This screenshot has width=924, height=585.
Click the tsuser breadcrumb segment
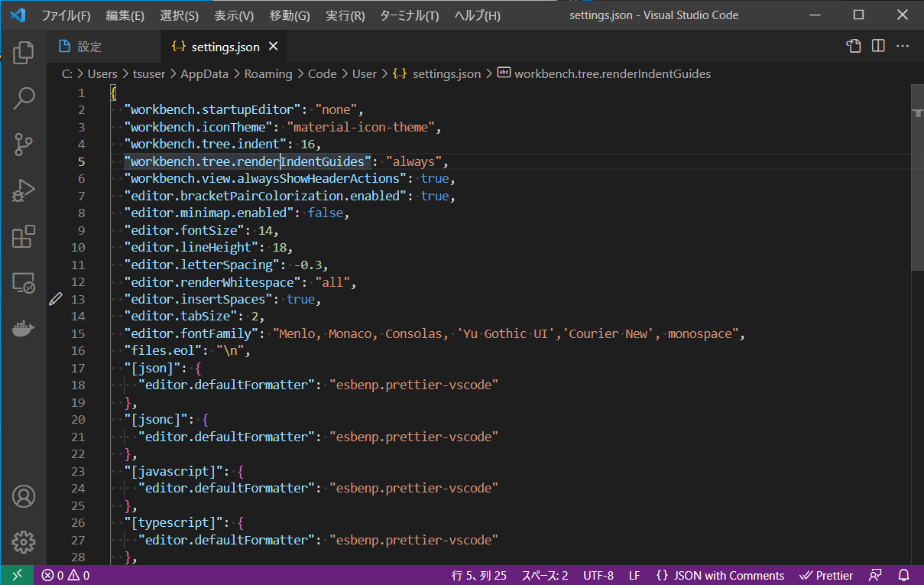point(149,74)
